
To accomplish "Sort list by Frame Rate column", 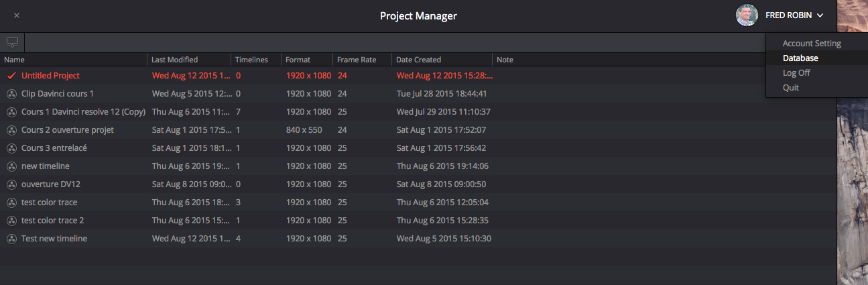I will [x=356, y=60].
